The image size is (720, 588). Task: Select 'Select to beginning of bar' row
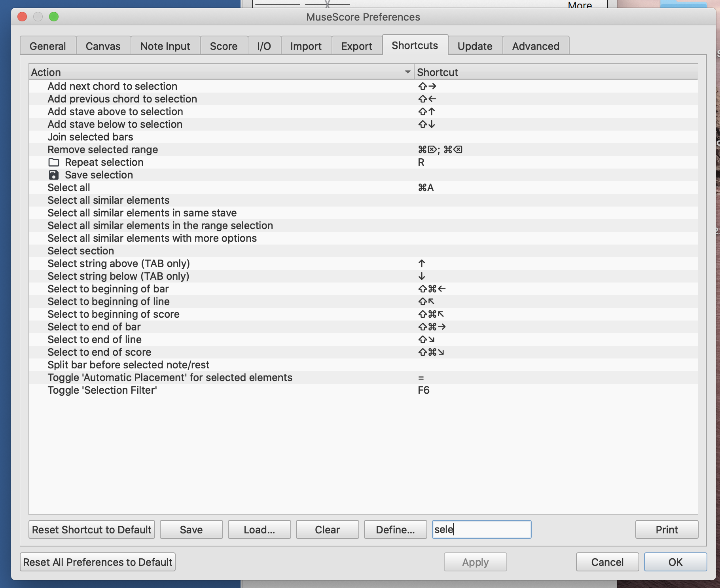click(x=363, y=289)
